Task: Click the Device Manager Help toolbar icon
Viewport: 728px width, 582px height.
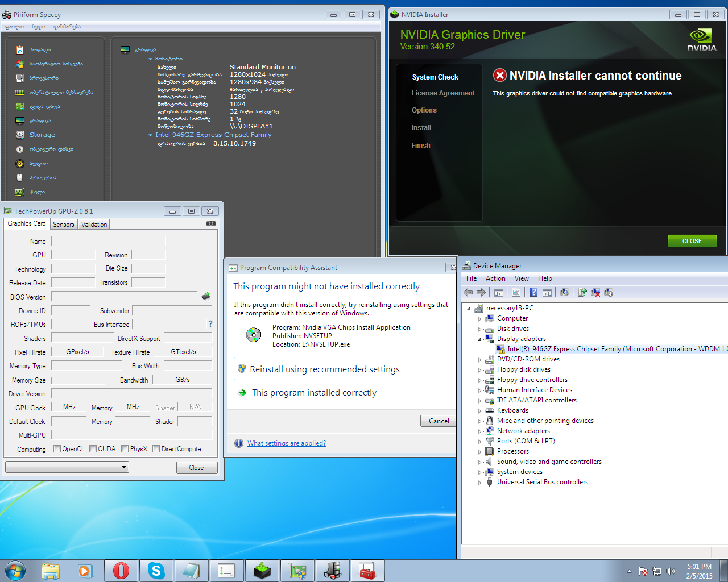Action: tap(533, 292)
